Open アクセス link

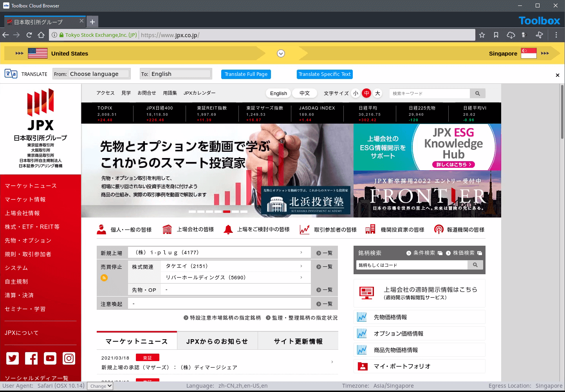click(x=105, y=93)
